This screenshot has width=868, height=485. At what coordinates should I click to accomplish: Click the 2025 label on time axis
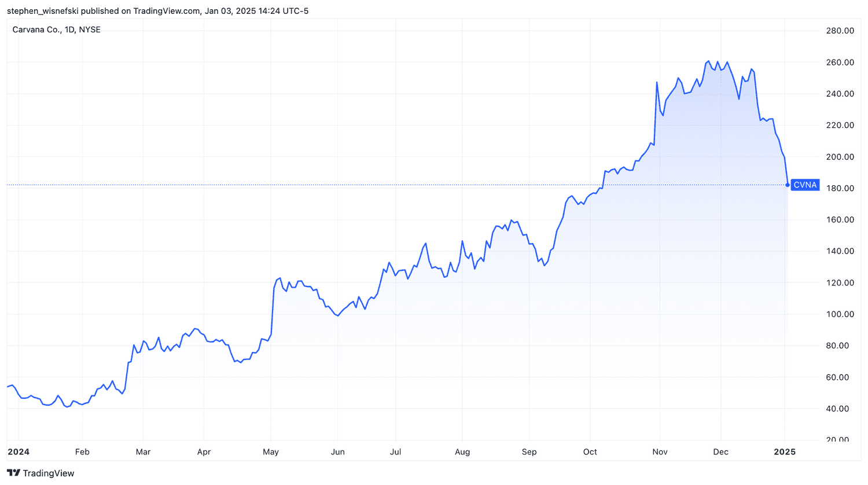tap(785, 452)
